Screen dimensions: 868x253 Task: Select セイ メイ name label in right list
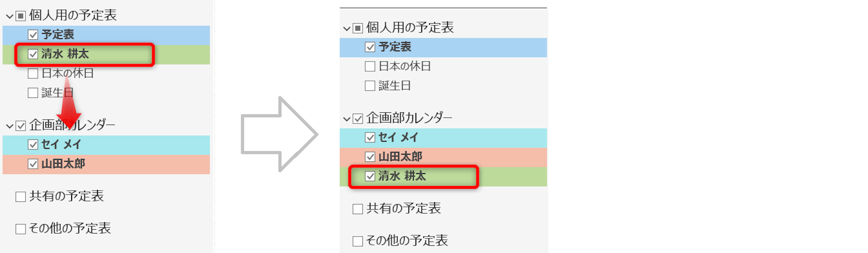pos(398,137)
